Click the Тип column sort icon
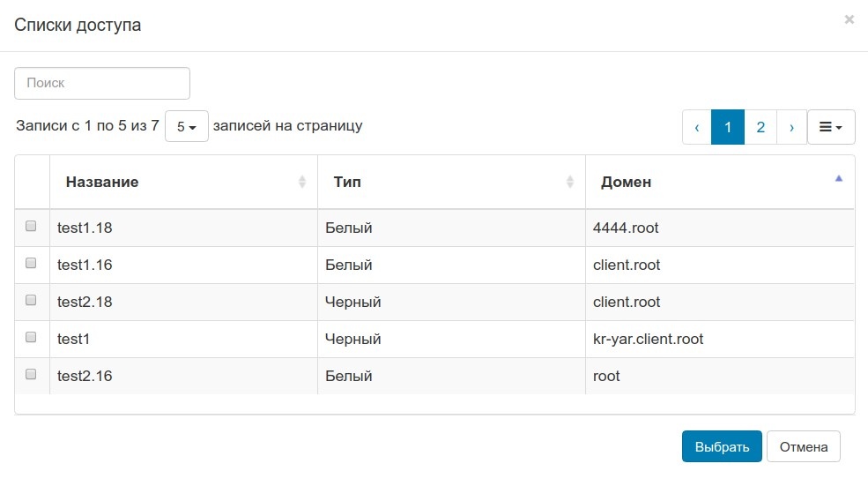This screenshot has height=486, width=868. pyautogui.click(x=570, y=182)
